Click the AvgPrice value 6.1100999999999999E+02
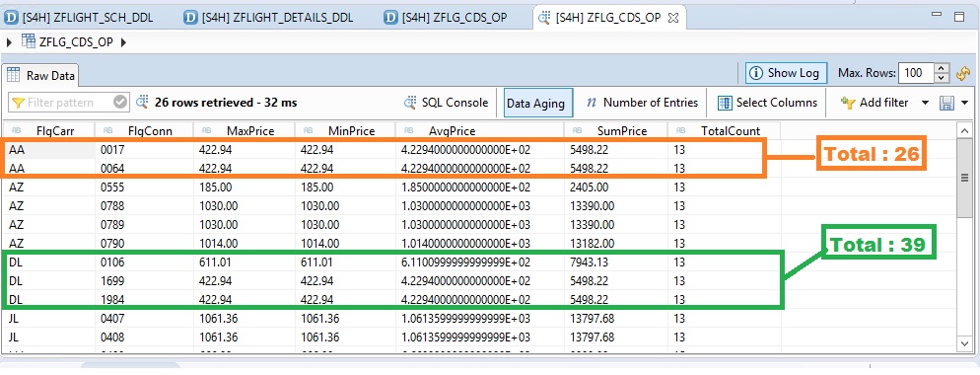The width and height of the screenshot is (980, 375). [465, 262]
